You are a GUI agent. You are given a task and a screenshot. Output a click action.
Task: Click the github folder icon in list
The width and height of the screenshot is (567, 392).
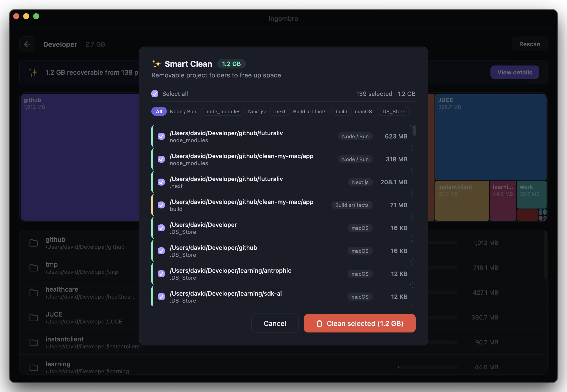34,243
